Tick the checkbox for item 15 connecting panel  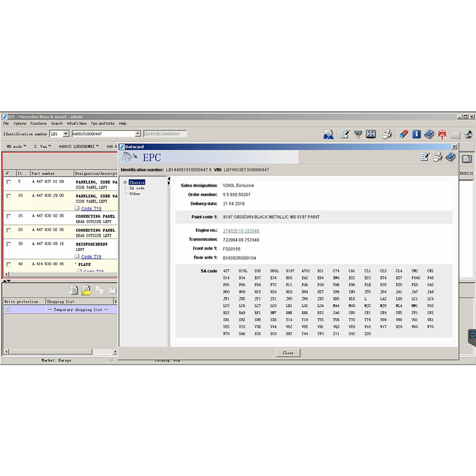[9, 216]
